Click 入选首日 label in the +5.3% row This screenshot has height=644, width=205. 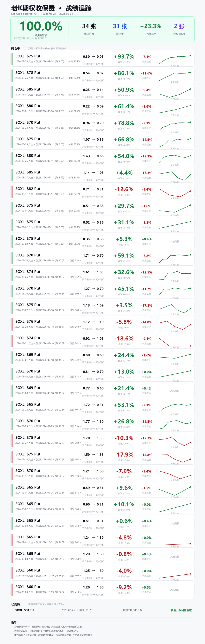[x=175, y=242]
